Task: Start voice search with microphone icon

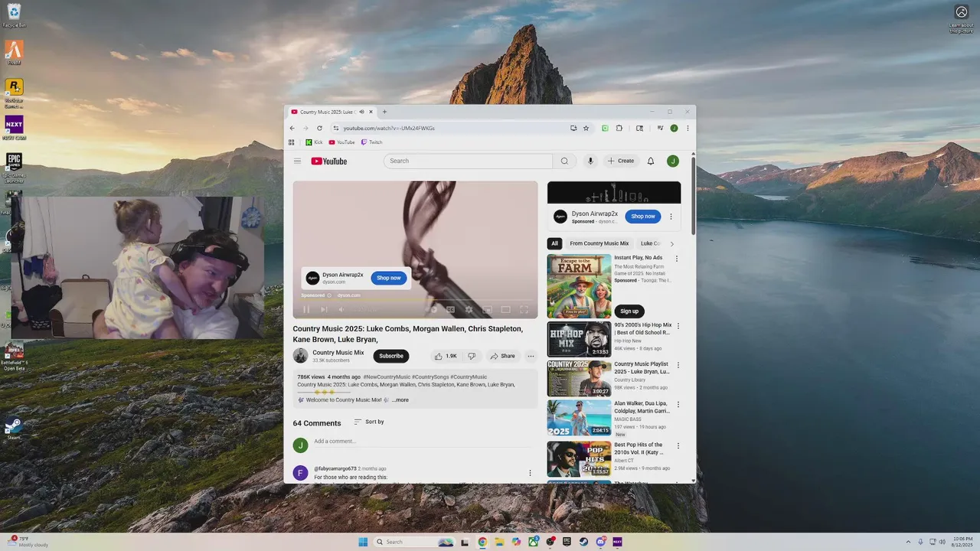Action: [x=590, y=161]
